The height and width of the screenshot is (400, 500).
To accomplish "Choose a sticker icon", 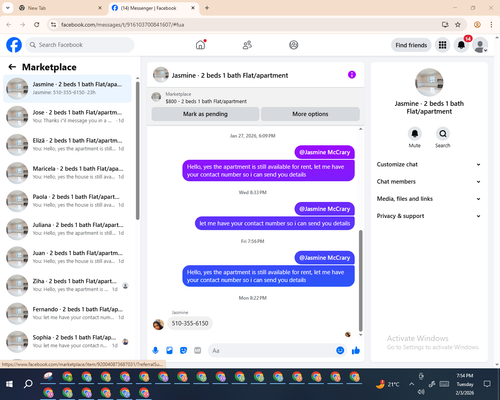I will (183, 350).
